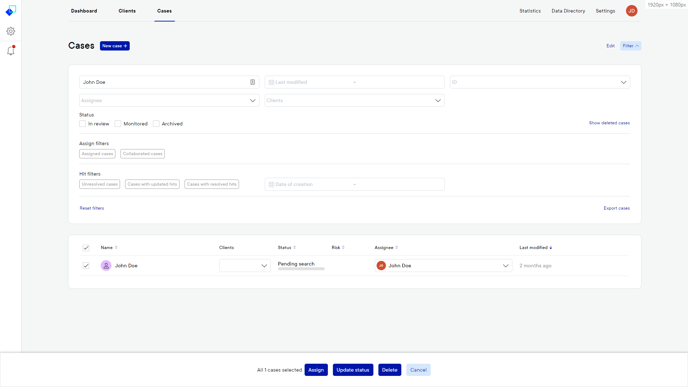Click the Export cases link
This screenshot has width=688, height=387.
(x=616, y=208)
